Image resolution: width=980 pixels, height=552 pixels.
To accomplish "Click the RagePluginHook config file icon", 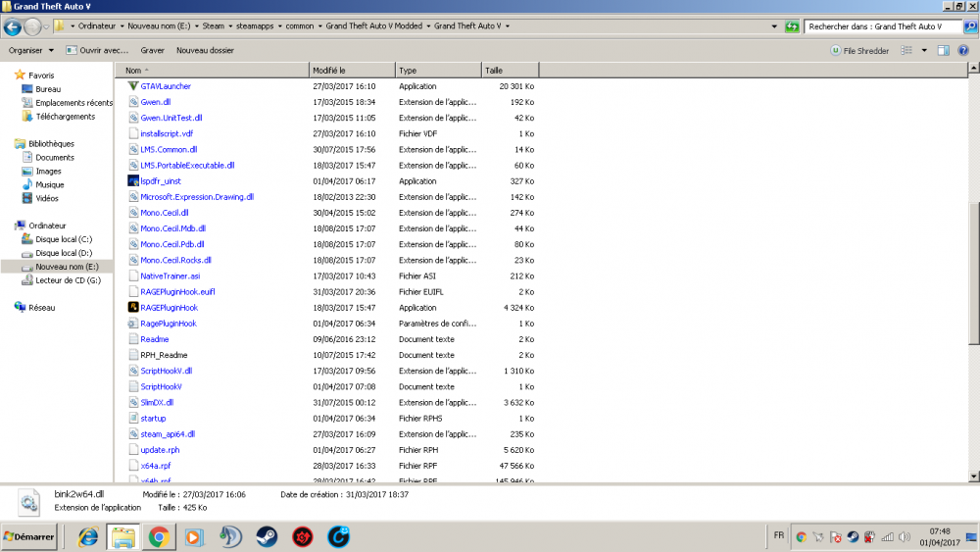I will pyautogui.click(x=133, y=324).
